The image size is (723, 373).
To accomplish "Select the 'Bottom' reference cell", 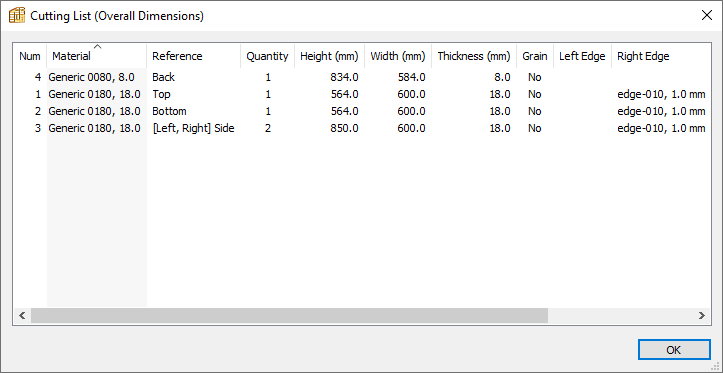I will tap(169, 112).
